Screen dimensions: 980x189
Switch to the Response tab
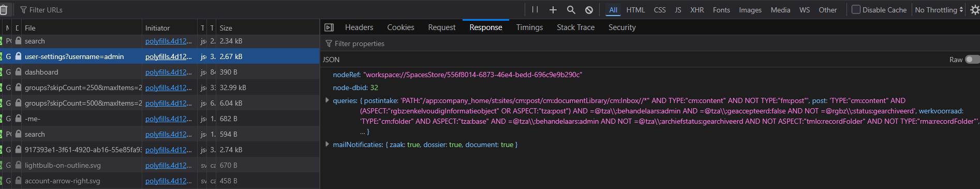point(486,27)
